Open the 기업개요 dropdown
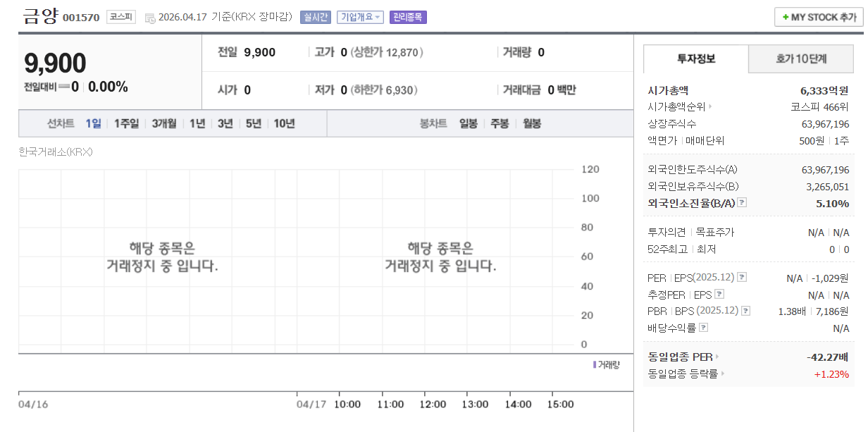 [x=359, y=17]
